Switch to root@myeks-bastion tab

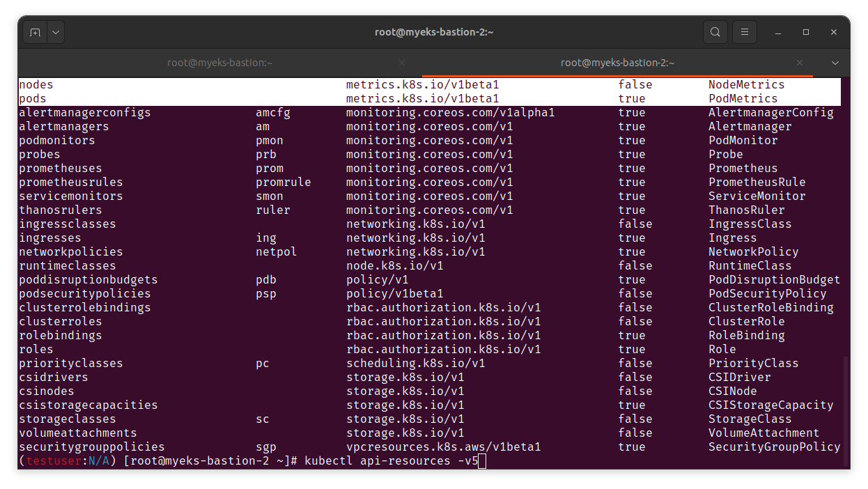219,63
